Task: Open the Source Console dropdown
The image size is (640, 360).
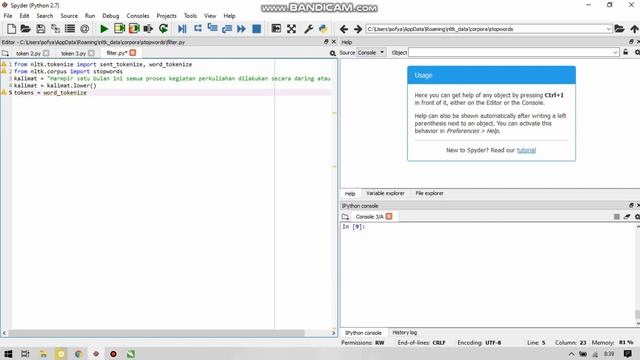Action: 371,52
